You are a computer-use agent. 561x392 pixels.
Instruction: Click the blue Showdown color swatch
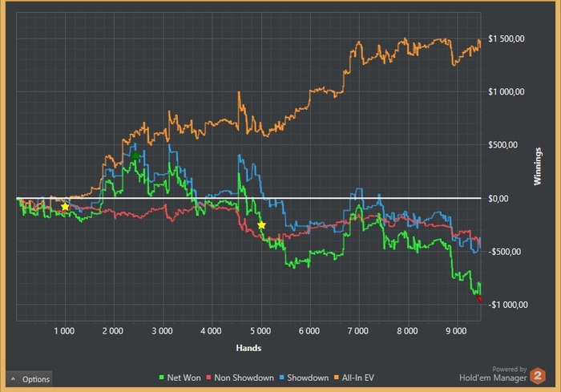[281, 378]
